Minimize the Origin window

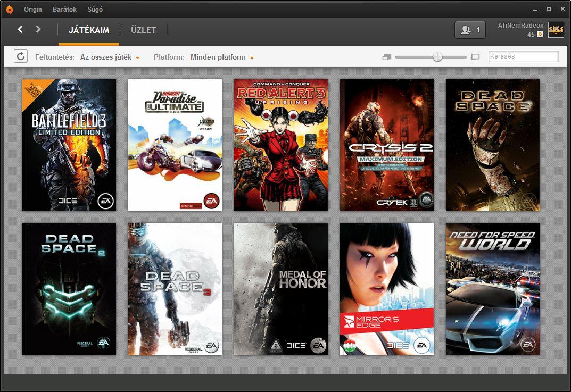click(535, 10)
